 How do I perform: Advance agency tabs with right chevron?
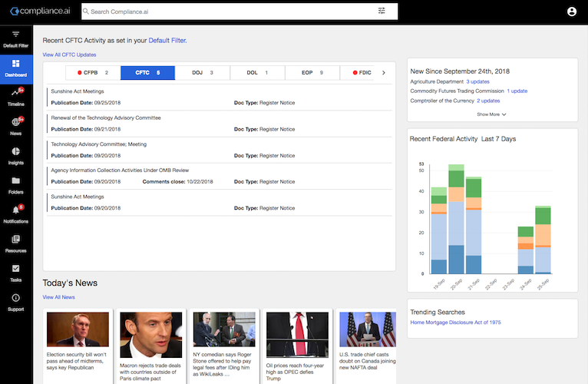pyautogui.click(x=384, y=73)
